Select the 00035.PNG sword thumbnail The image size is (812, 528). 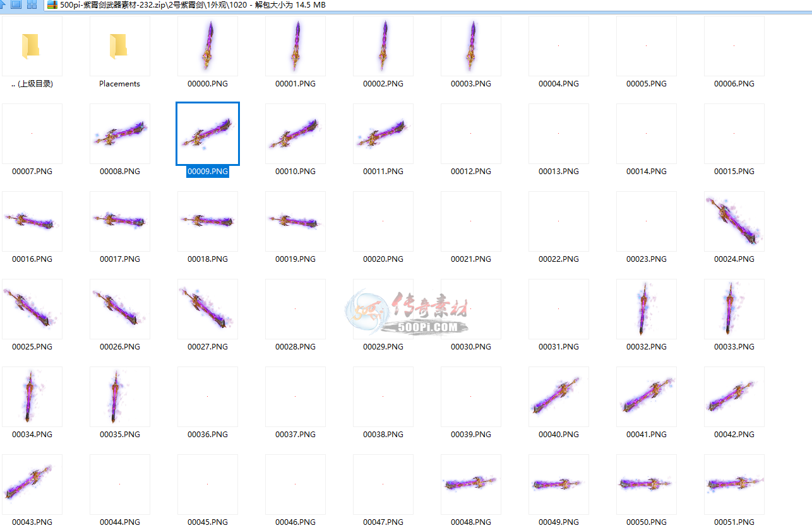coord(120,397)
